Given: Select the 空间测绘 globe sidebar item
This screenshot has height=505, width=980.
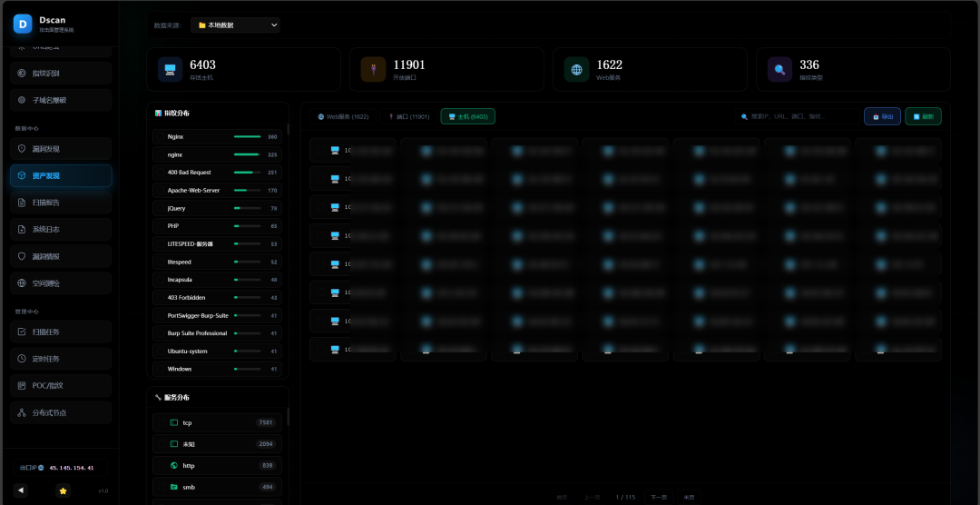Looking at the screenshot, I should click(x=61, y=283).
